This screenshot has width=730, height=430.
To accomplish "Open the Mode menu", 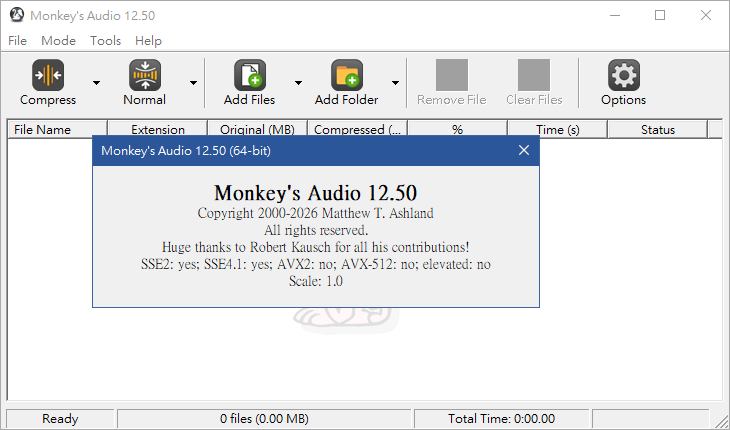I will point(58,41).
